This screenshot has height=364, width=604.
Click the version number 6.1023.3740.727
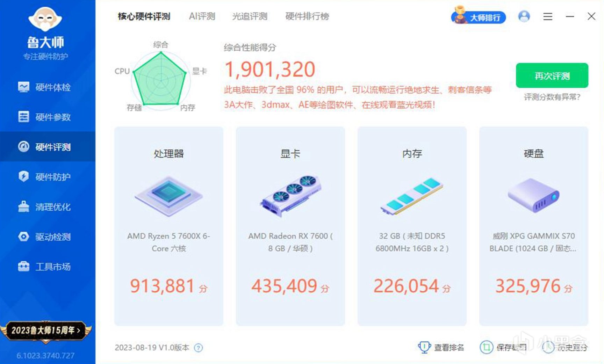point(45,356)
